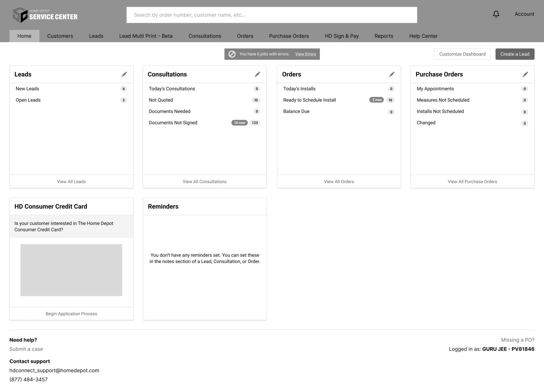Click the 123 count badge
The height and width of the screenshot is (392, 544).
(255, 123)
